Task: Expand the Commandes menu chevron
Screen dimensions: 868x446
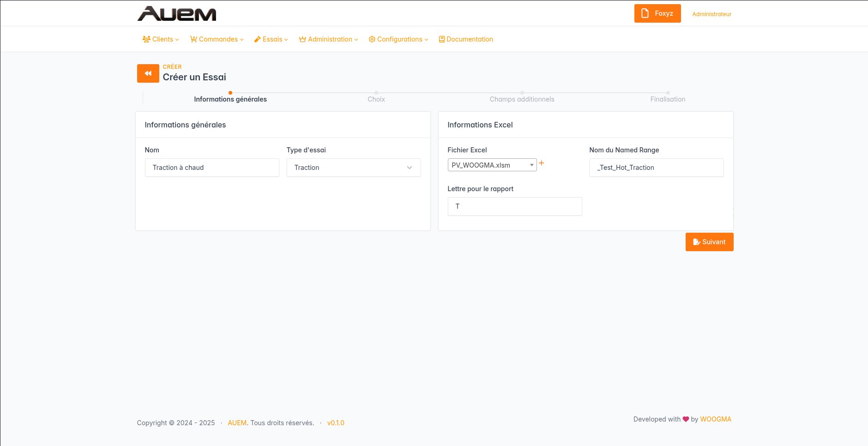Action: point(241,40)
